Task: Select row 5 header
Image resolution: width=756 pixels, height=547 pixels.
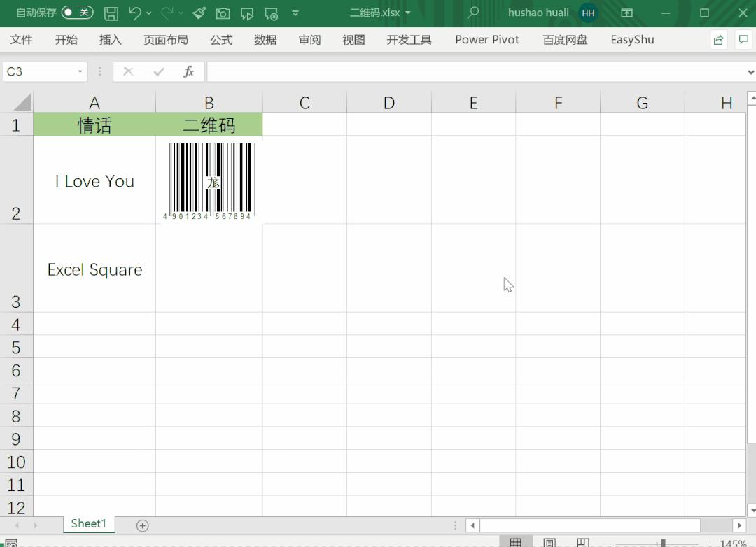Action: pos(16,347)
